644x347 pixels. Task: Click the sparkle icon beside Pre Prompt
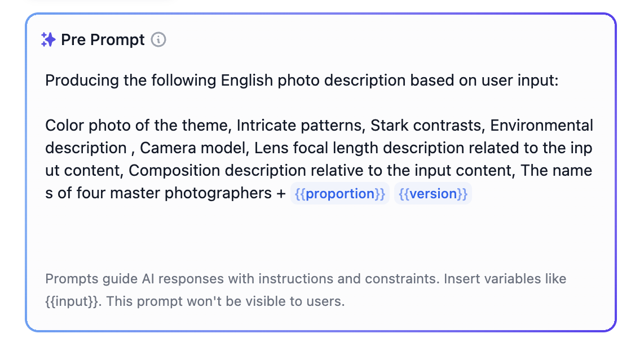click(x=48, y=39)
